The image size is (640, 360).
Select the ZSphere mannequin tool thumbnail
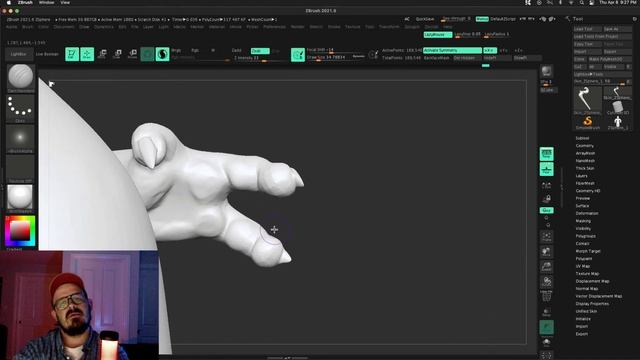[618, 122]
